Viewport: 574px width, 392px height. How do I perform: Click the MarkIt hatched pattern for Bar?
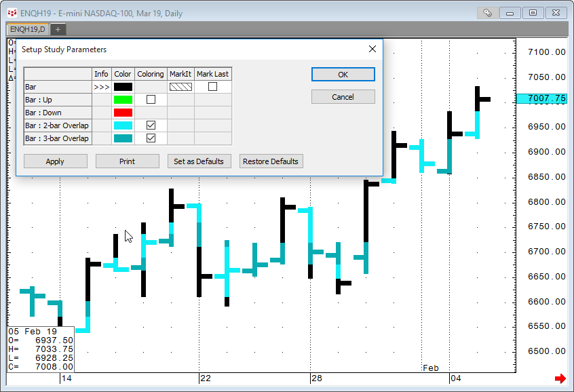coord(180,87)
